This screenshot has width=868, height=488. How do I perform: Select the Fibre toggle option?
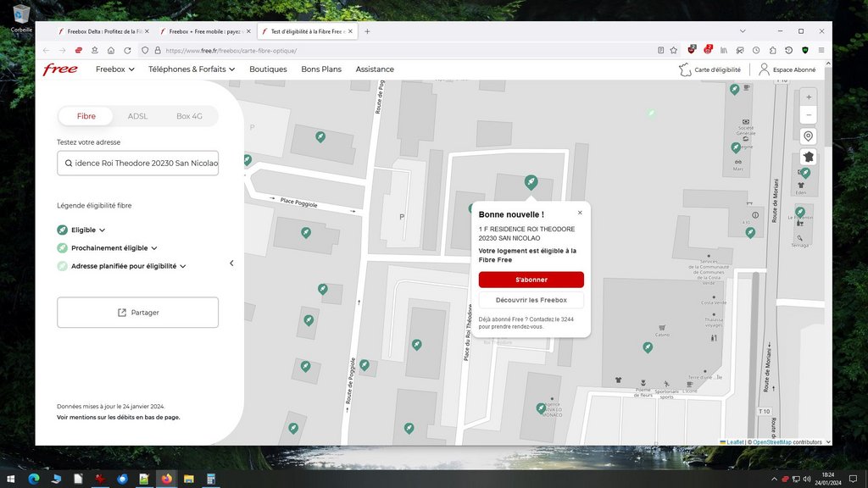tap(86, 116)
